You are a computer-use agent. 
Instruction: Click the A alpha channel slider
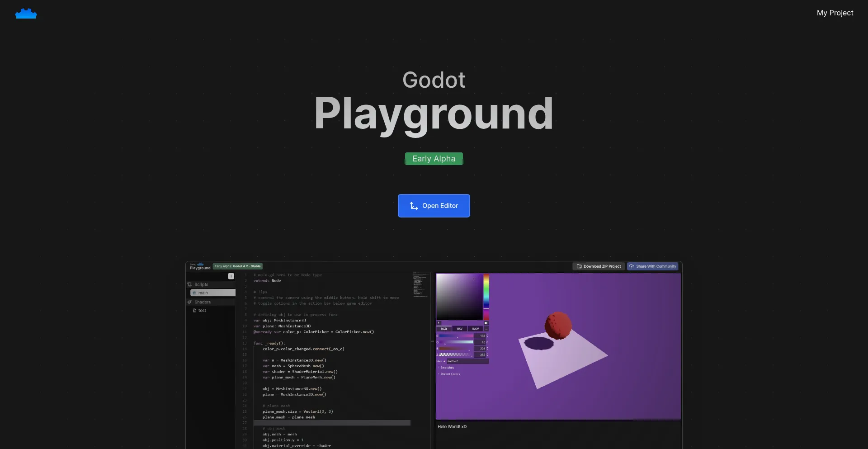click(456, 355)
